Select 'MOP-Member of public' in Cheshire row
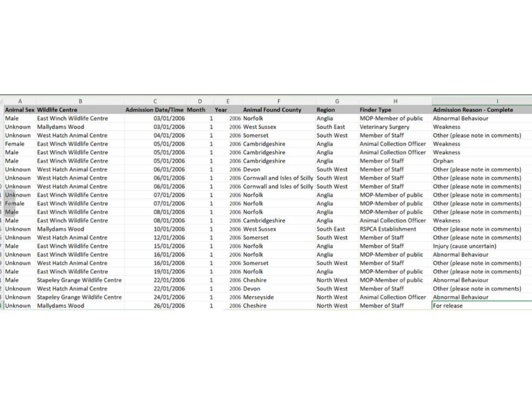The image size is (532, 399). (395, 280)
